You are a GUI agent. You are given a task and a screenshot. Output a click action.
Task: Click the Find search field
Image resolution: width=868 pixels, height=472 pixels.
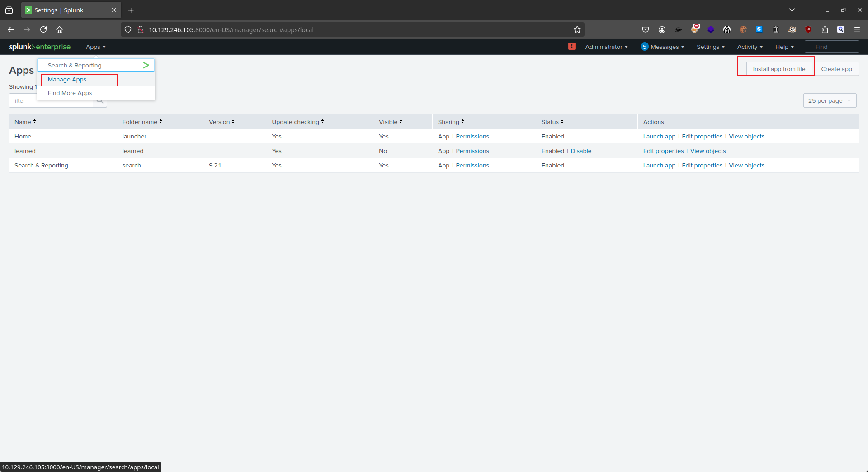click(x=831, y=47)
